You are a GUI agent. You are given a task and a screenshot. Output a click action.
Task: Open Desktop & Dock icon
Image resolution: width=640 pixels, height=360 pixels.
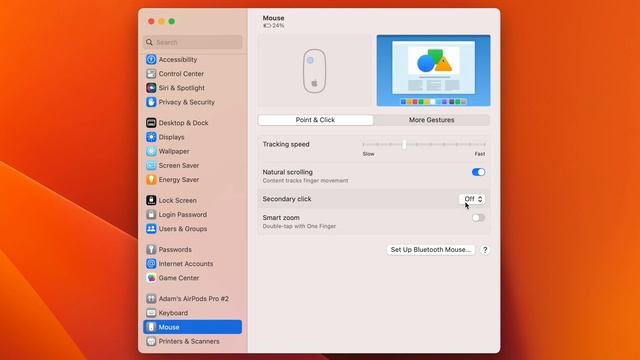(151, 122)
